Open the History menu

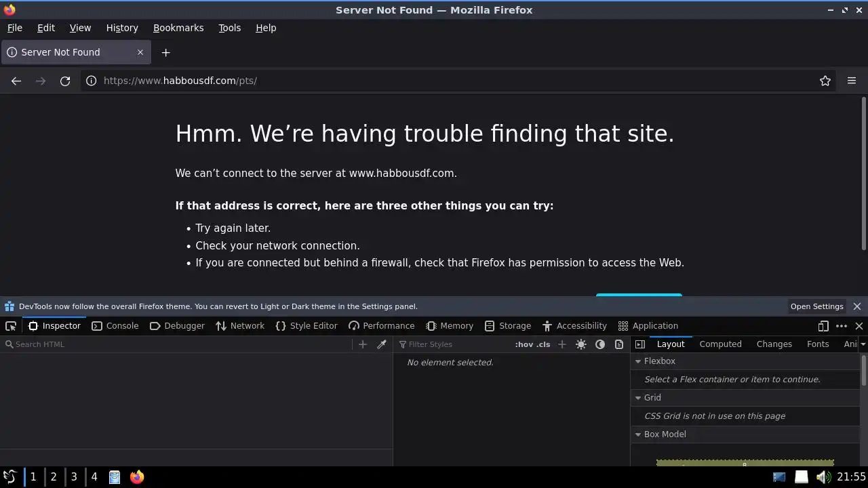click(122, 28)
